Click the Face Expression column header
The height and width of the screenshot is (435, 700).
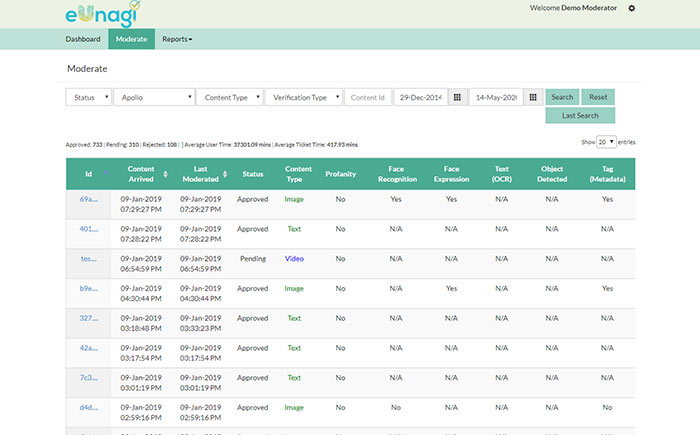coord(451,174)
